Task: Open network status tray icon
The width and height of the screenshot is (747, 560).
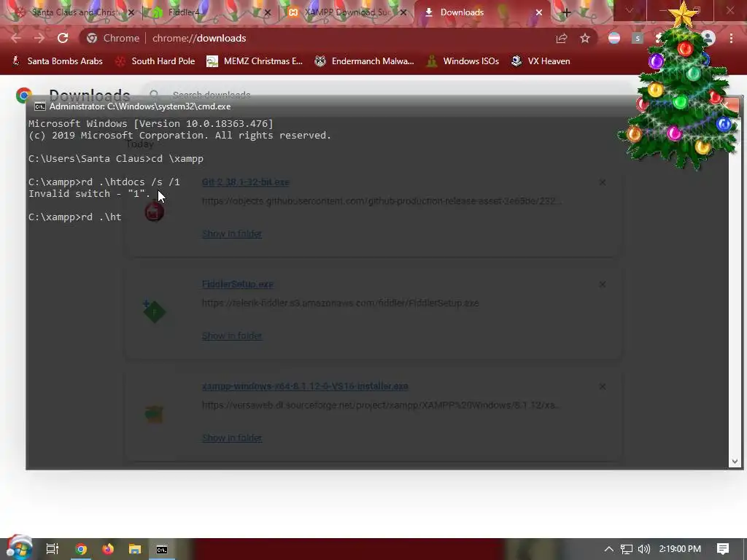Action: coord(627,549)
